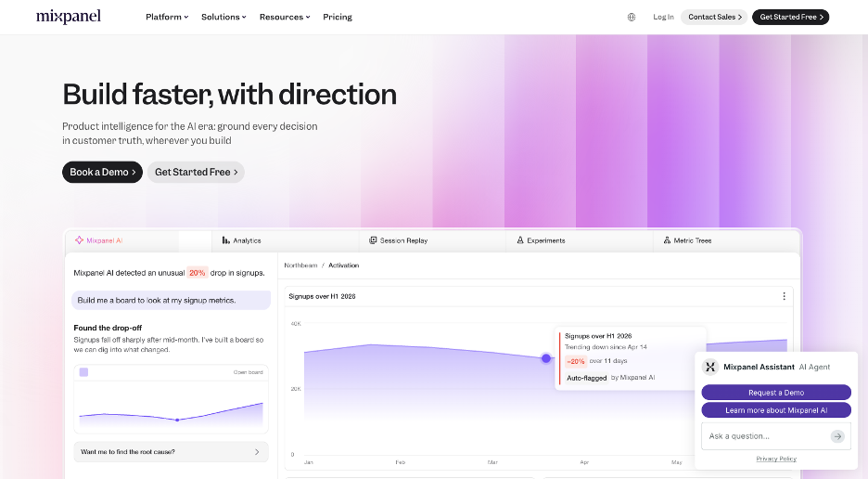Click the Experiments flask icon
The width and height of the screenshot is (868, 479).
click(x=520, y=240)
